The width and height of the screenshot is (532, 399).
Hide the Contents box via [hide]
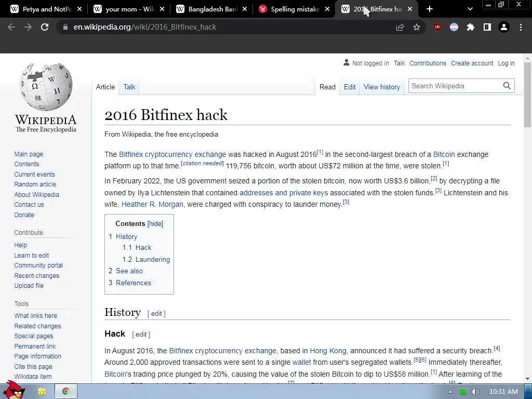click(x=155, y=223)
